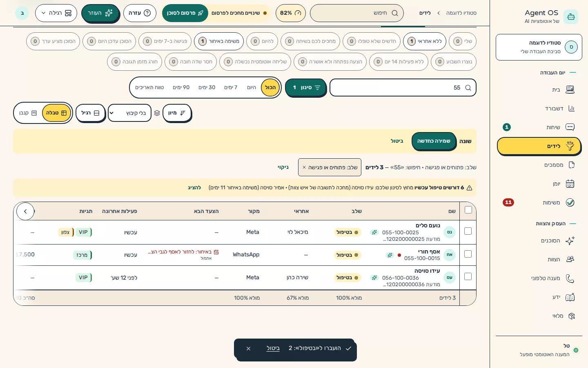Open the בלי קיבוץ grouping dropdown
588x368 pixels.
coord(129,113)
